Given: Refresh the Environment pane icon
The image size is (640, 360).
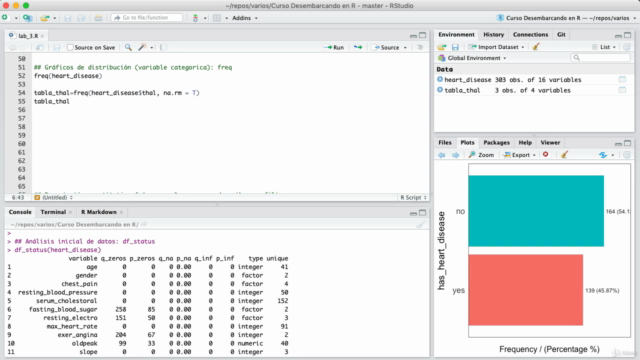Looking at the screenshot, I should pyautogui.click(x=627, y=47).
